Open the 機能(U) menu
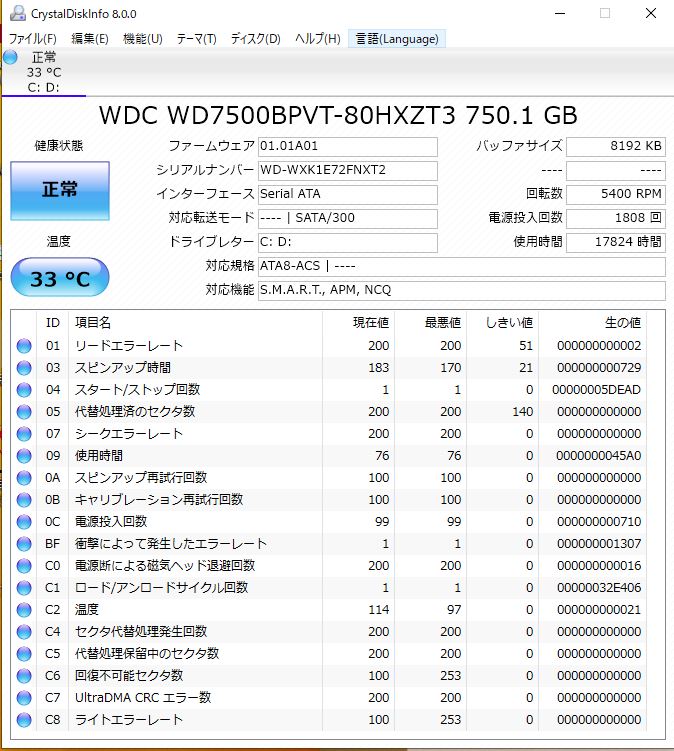The image size is (674, 751). click(142, 39)
